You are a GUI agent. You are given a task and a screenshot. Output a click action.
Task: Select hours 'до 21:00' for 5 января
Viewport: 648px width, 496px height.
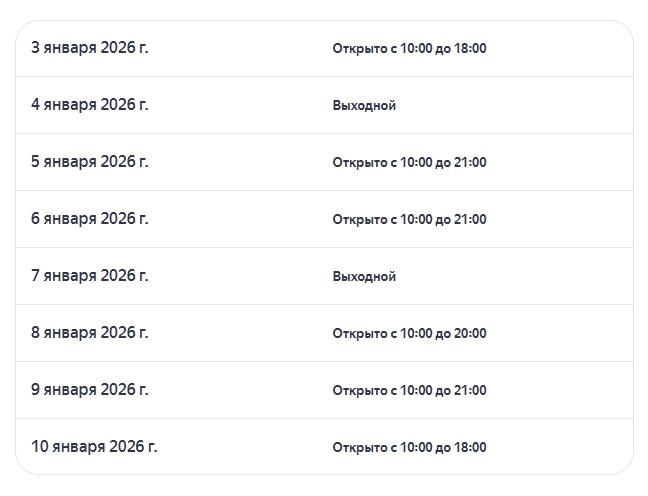click(409, 162)
